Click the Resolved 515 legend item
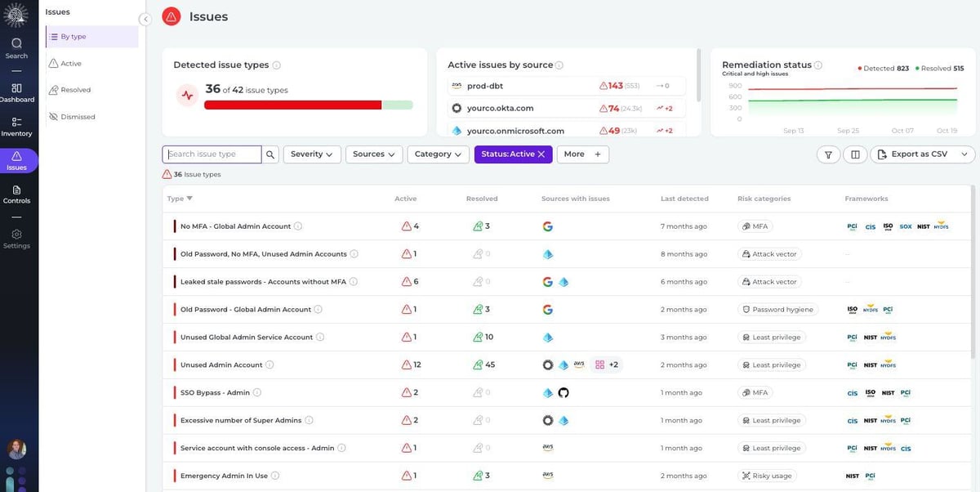 [939, 69]
